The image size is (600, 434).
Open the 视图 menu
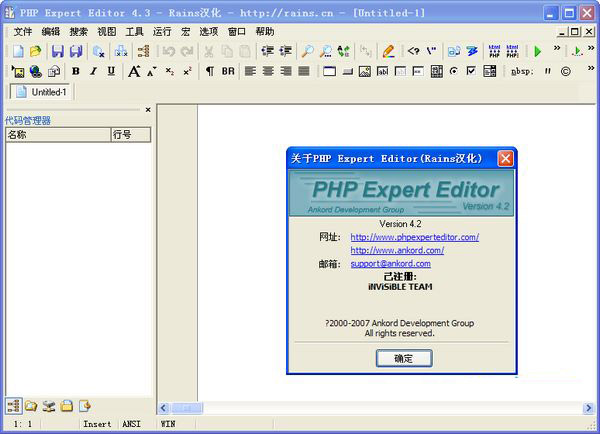pyautogui.click(x=107, y=32)
